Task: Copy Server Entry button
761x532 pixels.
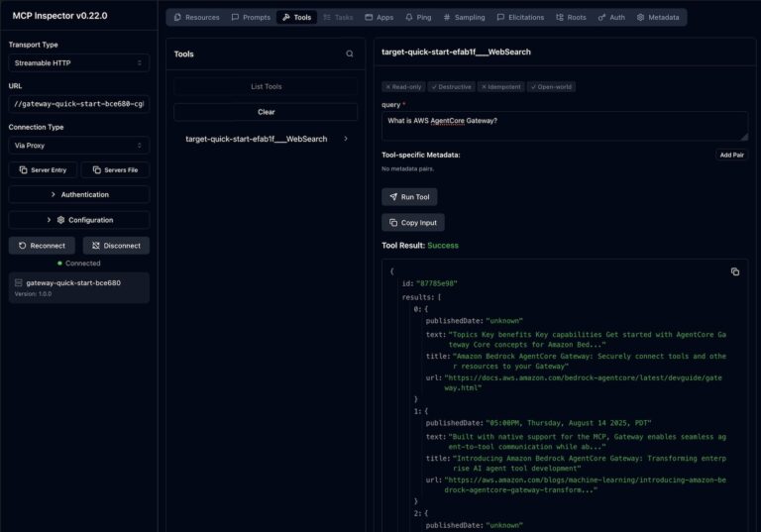Action: tap(43, 169)
